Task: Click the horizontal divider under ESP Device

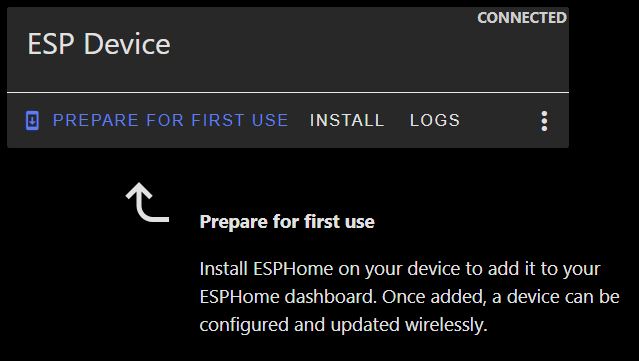Action: [288, 92]
